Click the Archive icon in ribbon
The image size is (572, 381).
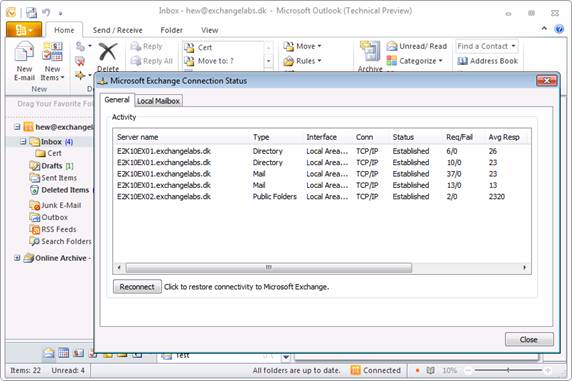click(x=370, y=51)
